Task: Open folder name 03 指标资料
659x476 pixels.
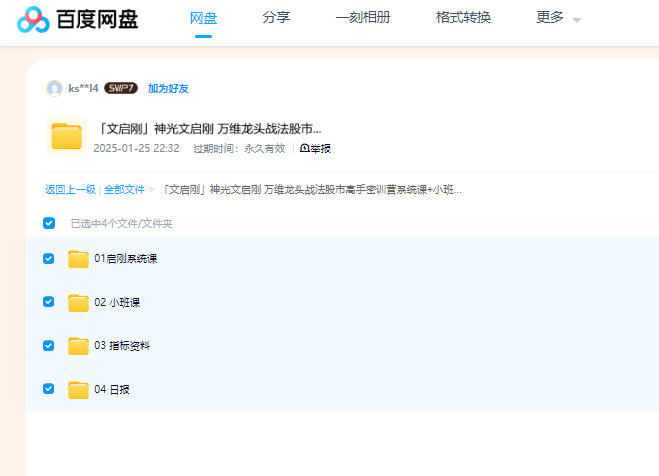Action: click(122, 345)
